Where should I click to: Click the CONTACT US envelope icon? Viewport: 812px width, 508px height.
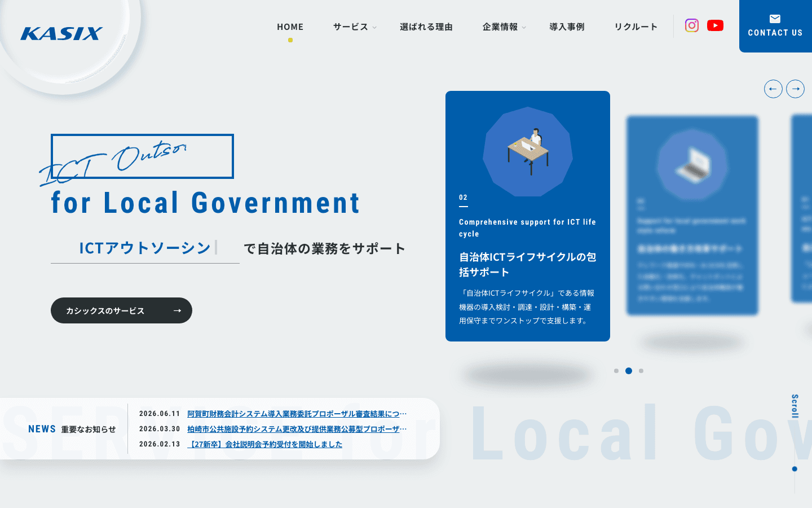[x=775, y=19]
